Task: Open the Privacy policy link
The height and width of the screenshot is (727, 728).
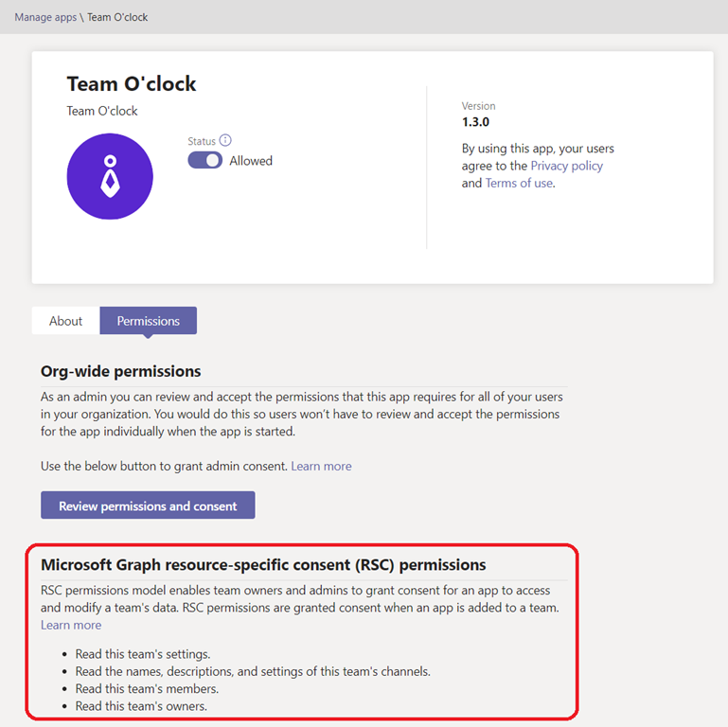Action: [x=566, y=166]
